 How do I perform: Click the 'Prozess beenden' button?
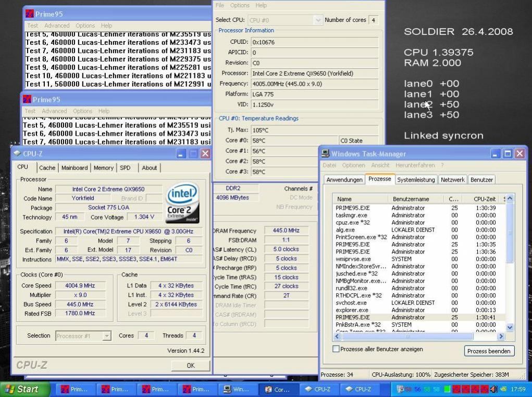[x=489, y=351]
